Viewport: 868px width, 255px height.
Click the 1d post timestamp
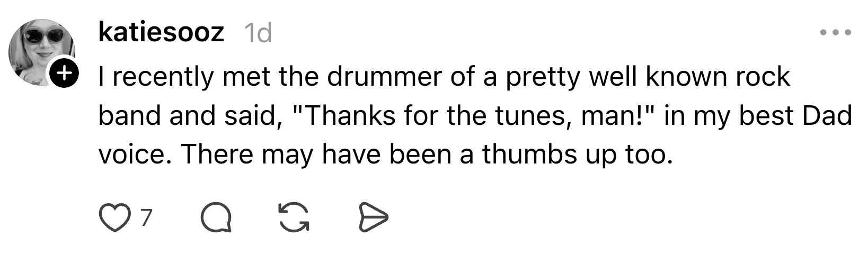tap(258, 34)
